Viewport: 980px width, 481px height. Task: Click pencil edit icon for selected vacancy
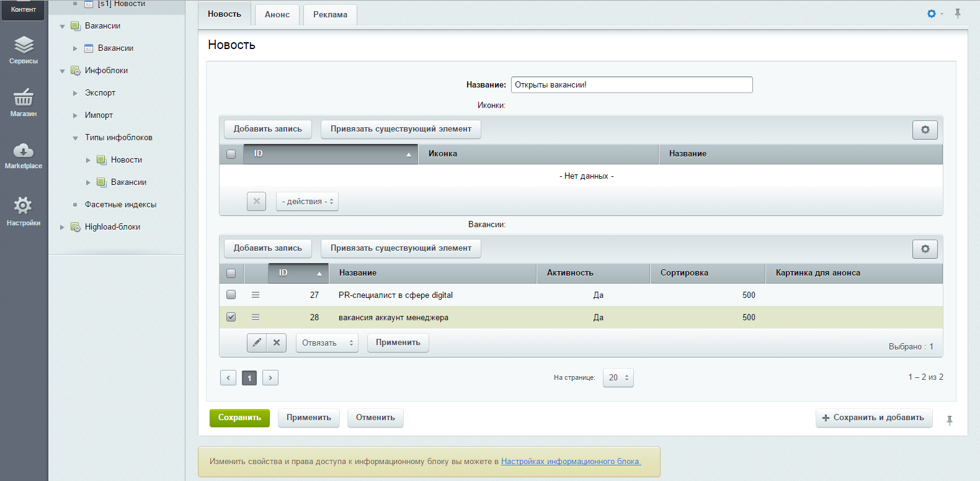(257, 343)
